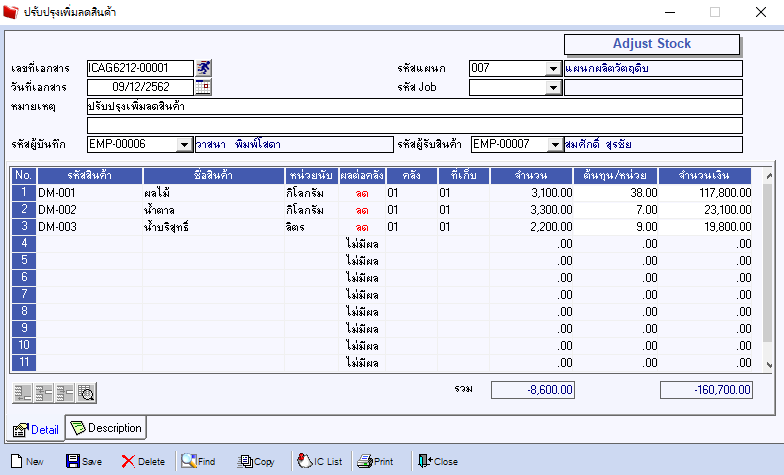Click unit cost cell 38.00
The height and width of the screenshot is (475, 784).
pyautogui.click(x=616, y=192)
